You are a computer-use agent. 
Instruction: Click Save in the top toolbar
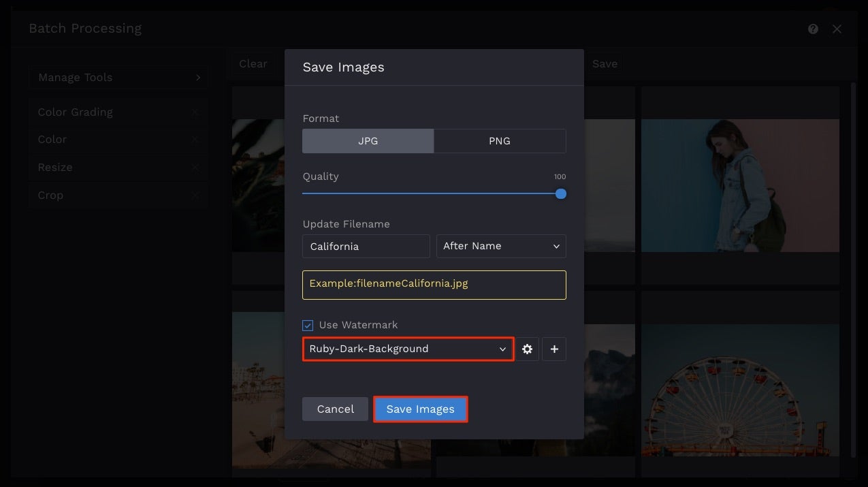pos(605,64)
